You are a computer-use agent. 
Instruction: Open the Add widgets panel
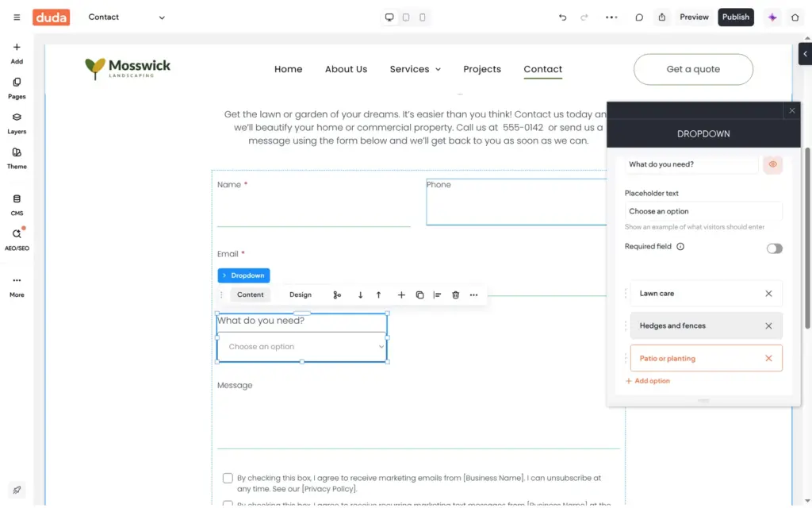click(x=17, y=53)
